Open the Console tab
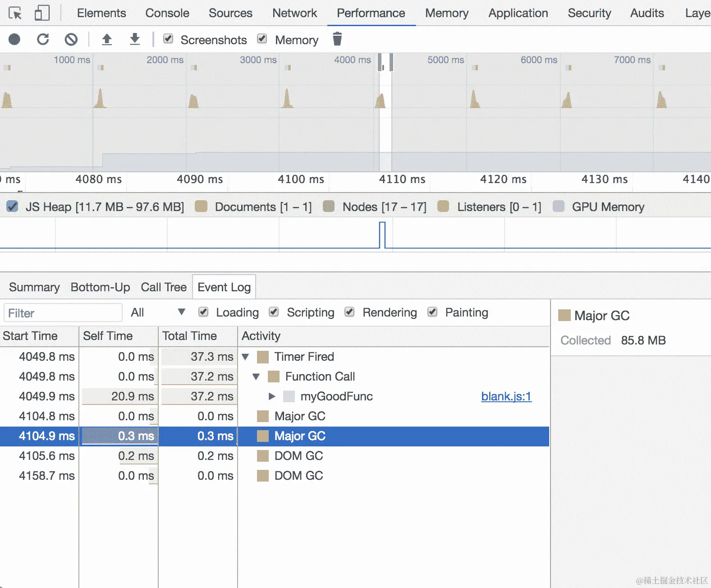The width and height of the screenshot is (711, 588). coord(167,13)
